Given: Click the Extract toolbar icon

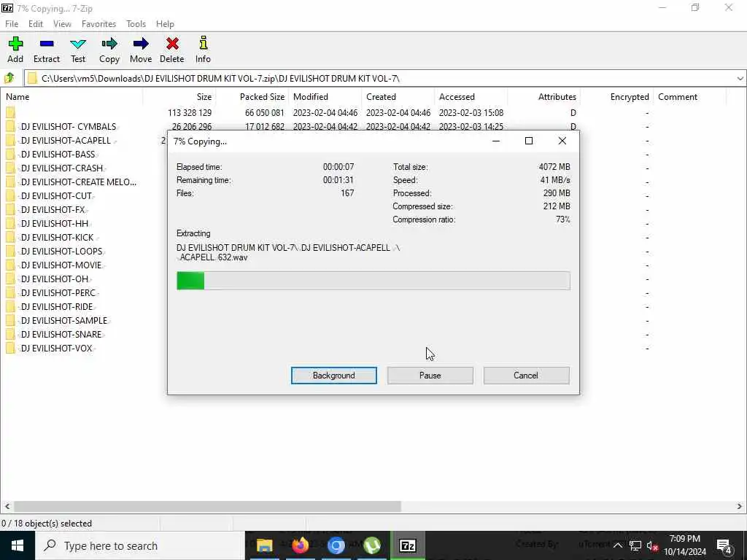Looking at the screenshot, I should coord(47,44).
